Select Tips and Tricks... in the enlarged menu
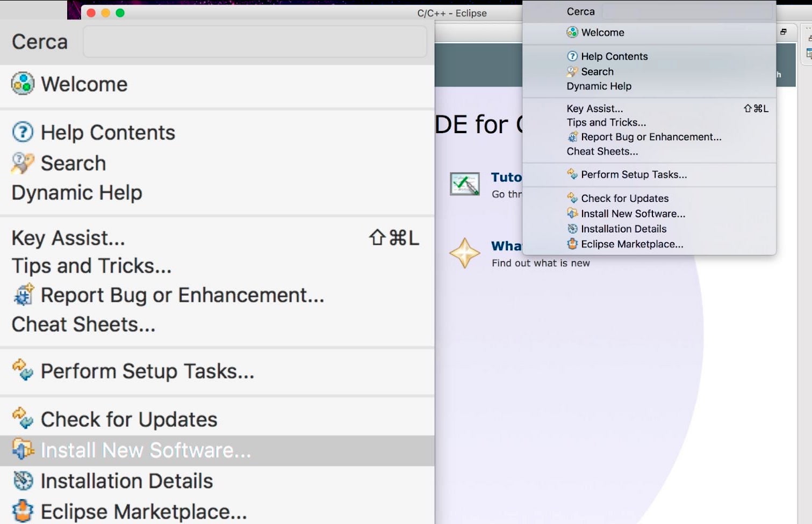812x524 pixels. coord(91,266)
